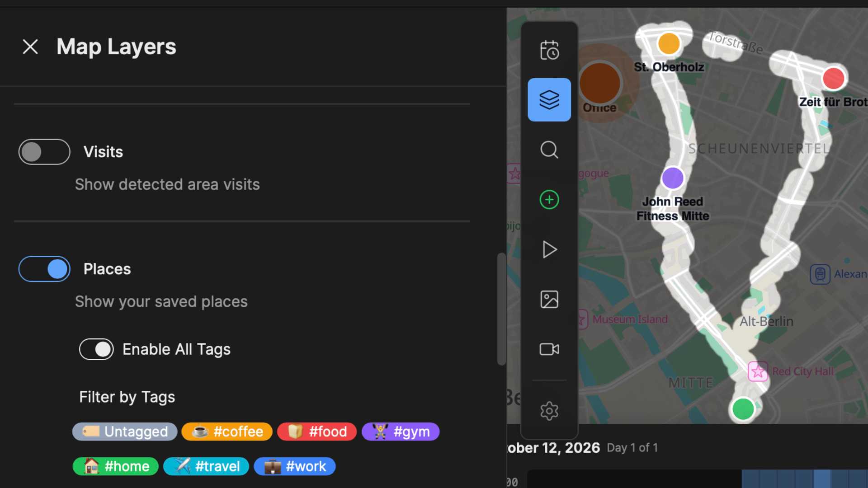Click the 'Show your saved places' description

click(161, 301)
